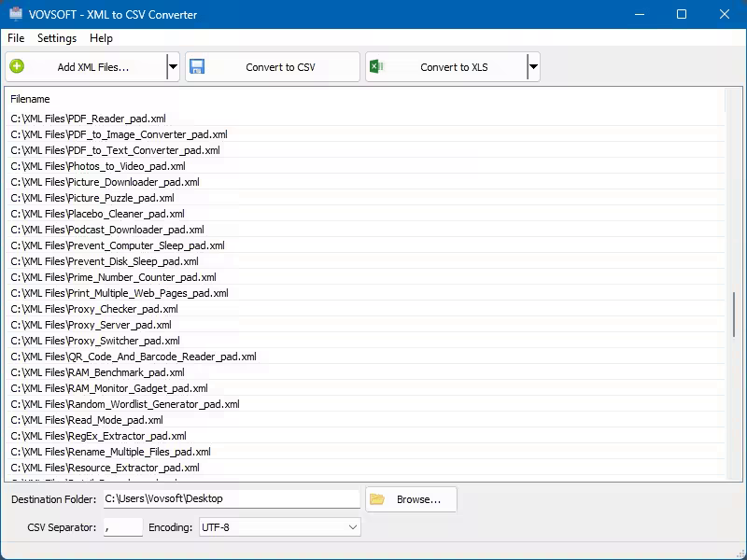747x560 pixels.
Task: Click the yellow folder icon next to Browse
Action: point(378,497)
